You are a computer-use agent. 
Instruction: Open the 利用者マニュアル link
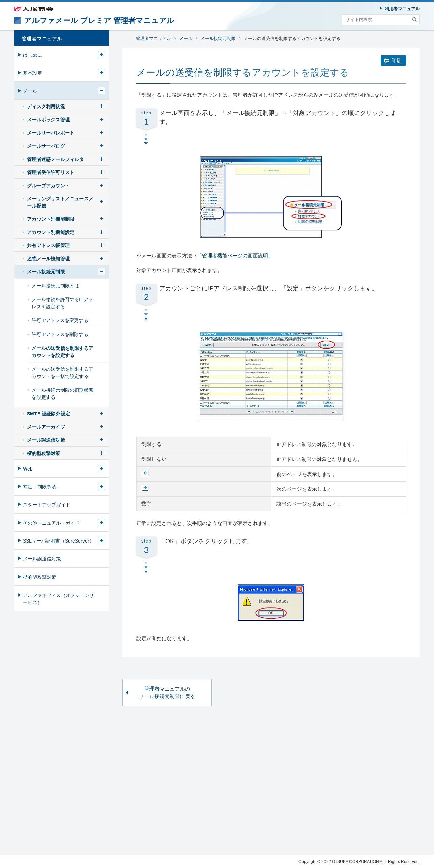click(402, 9)
